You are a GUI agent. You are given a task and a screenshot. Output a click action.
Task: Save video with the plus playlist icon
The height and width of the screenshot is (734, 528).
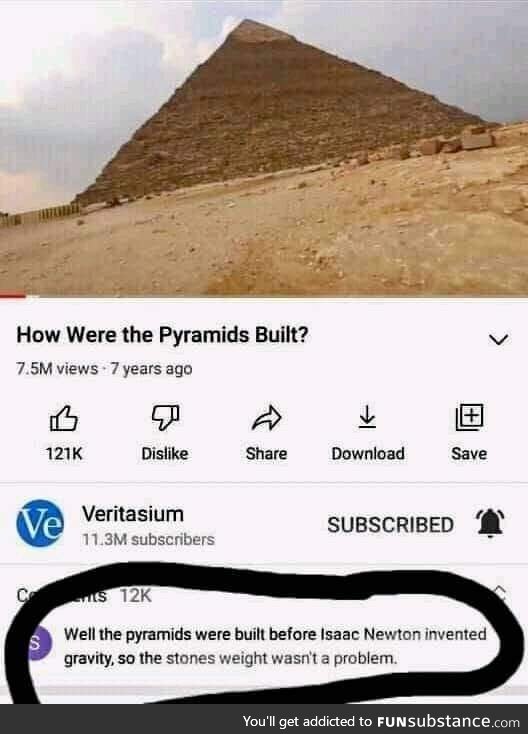tap(469, 417)
